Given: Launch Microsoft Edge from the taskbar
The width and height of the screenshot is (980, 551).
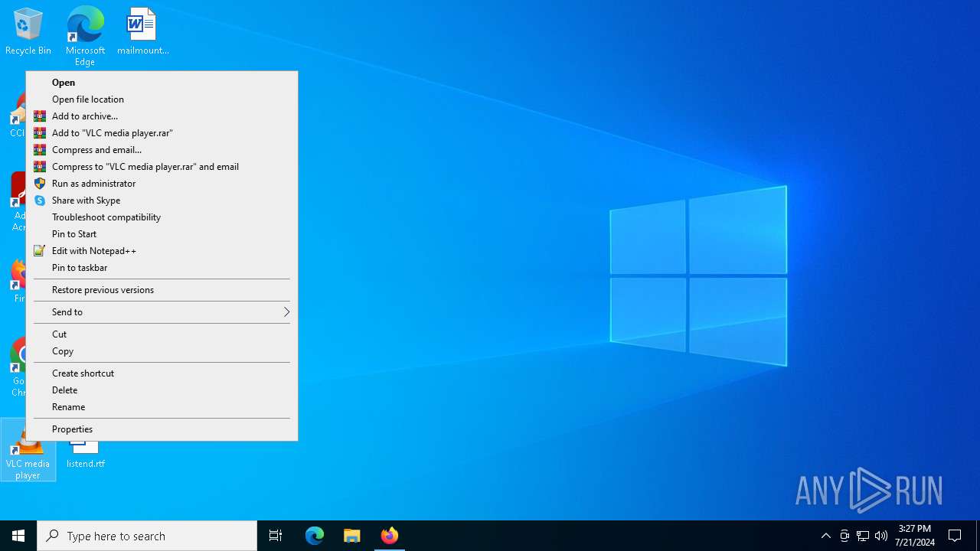Looking at the screenshot, I should [315, 536].
